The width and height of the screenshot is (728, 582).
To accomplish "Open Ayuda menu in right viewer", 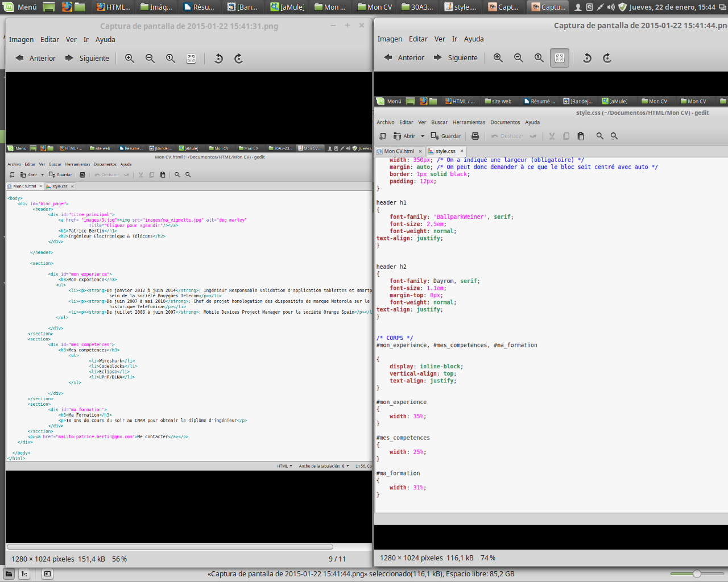I will coord(474,39).
